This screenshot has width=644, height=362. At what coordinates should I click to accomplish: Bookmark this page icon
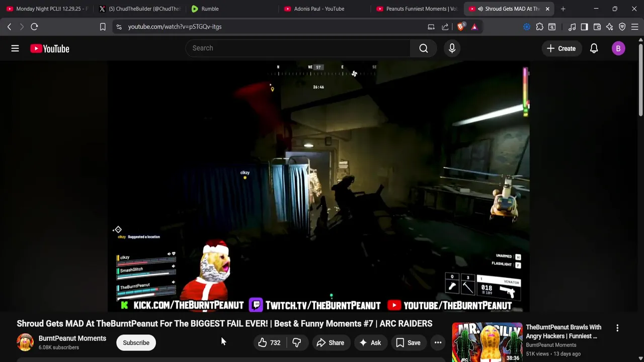pos(103,27)
